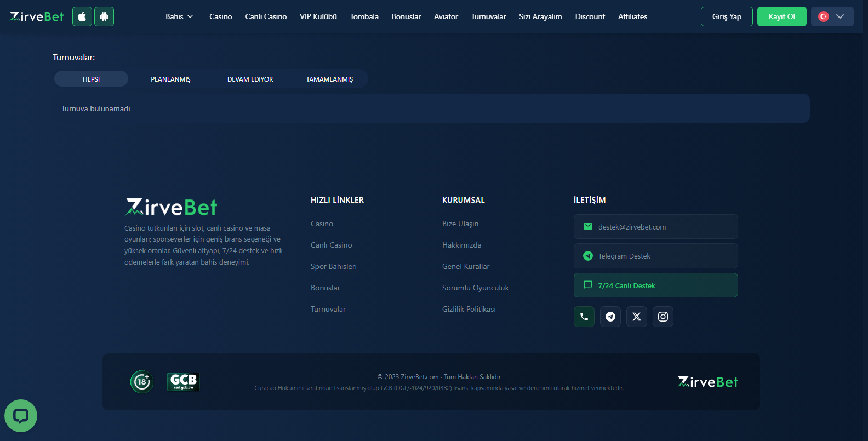Open Bize Ulaşın footer link
Screen dimensions: 868x441
(460, 224)
